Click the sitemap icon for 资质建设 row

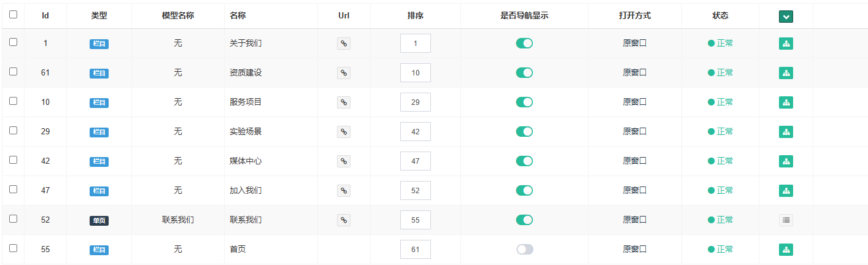point(786,73)
